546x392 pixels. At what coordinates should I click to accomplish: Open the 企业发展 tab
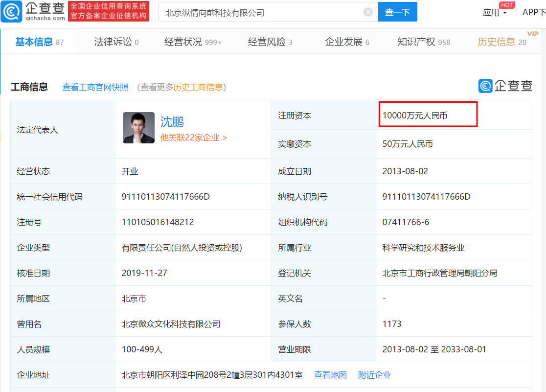click(x=346, y=42)
